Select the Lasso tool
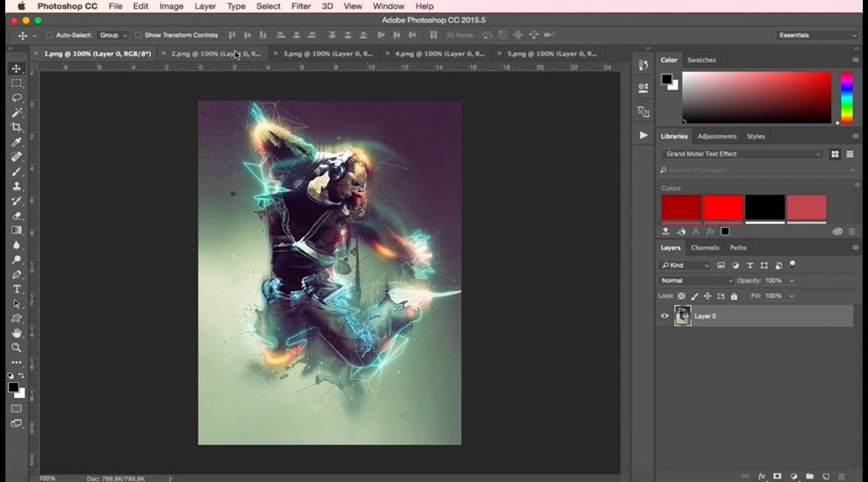The image size is (868, 482). pyautogui.click(x=17, y=98)
